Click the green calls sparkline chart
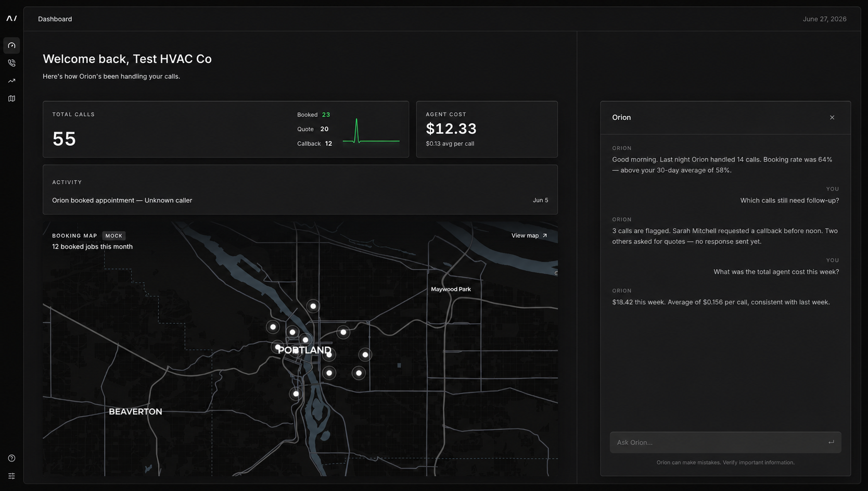Screen dimensions: 868x491 [371, 131]
